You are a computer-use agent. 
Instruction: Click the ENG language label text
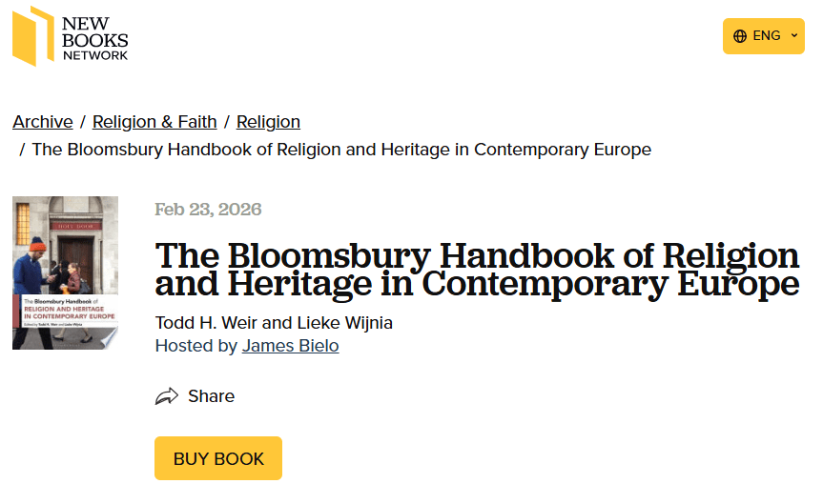pyautogui.click(x=767, y=36)
